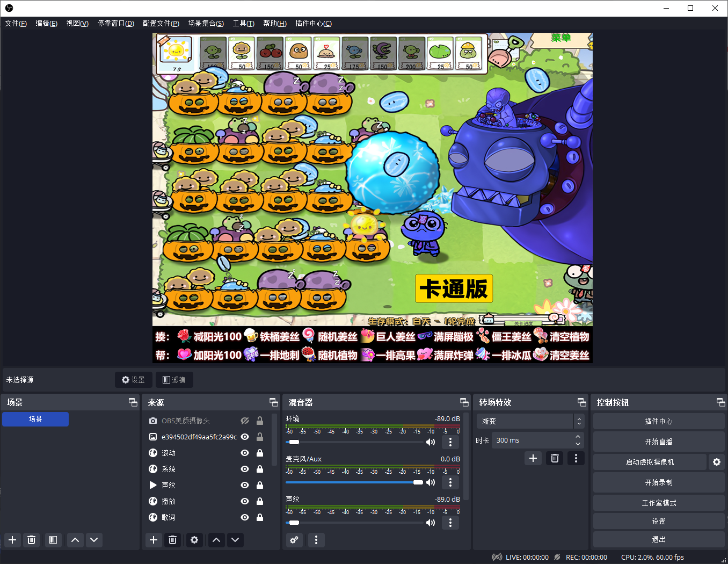Click the 开始直播 button
Image resolution: width=728 pixels, height=564 pixels.
click(658, 442)
